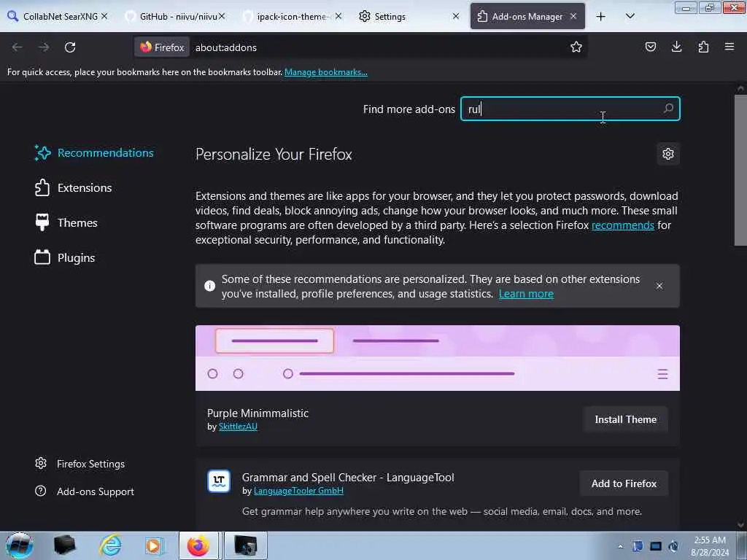
Task: Open the Recommendations category
Action: point(94,153)
